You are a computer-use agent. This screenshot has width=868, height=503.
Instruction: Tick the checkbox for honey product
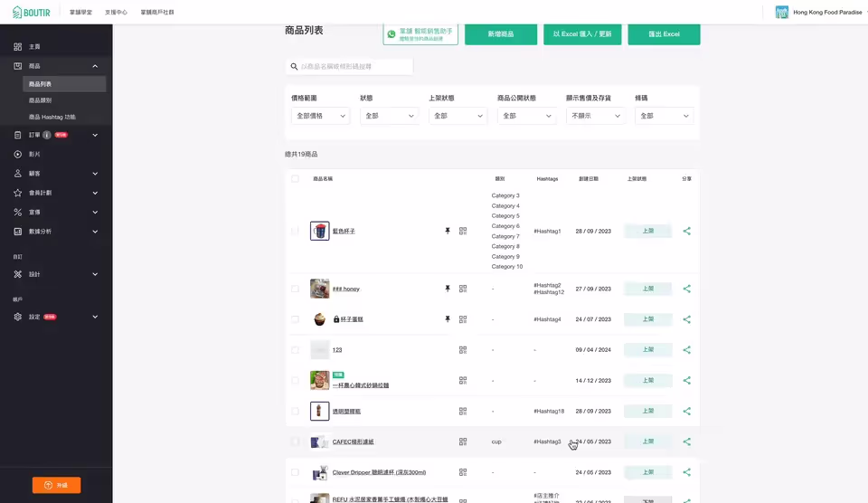pos(295,289)
